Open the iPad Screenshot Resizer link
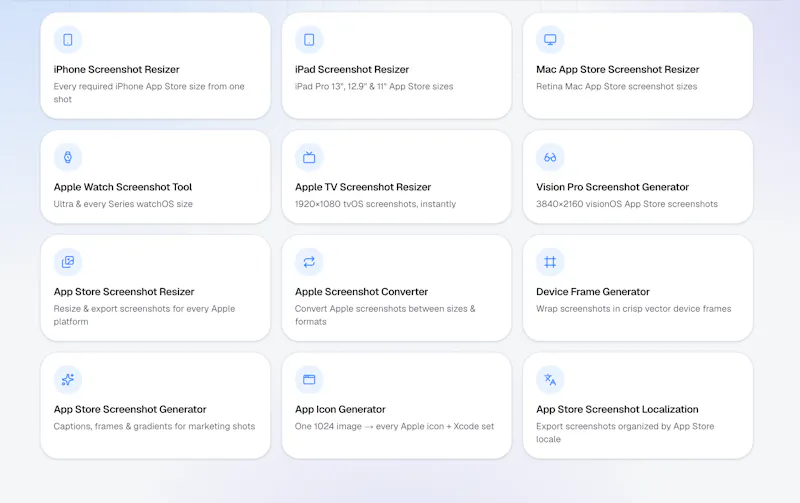Viewport: 800px width, 503px height. point(352,69)
